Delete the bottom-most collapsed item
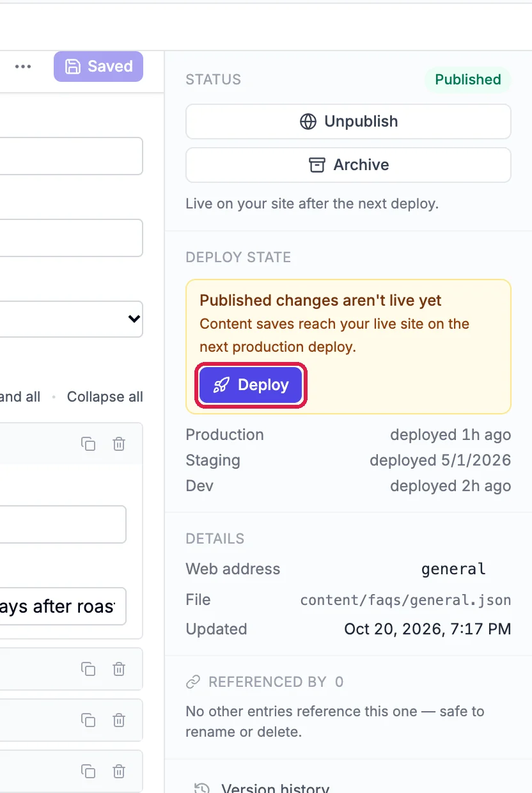Screen dimensions: 532x793 [119, 771]
